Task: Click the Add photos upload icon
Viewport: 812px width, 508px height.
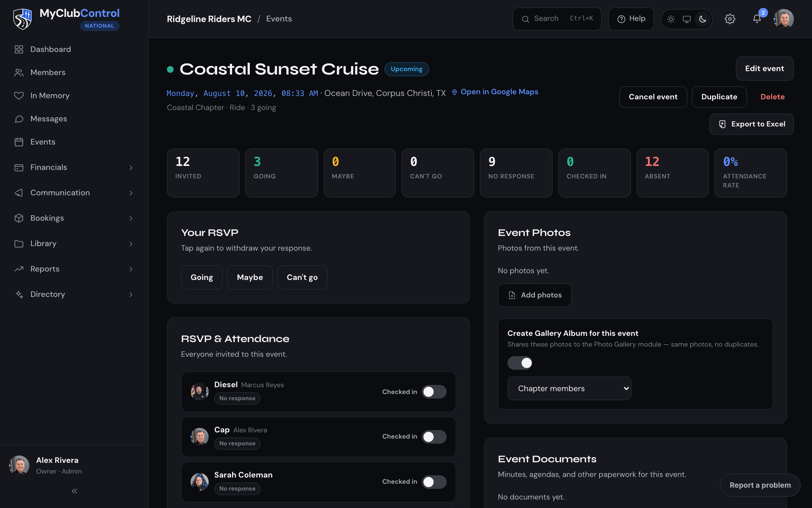Action: [x=512, y=295]
